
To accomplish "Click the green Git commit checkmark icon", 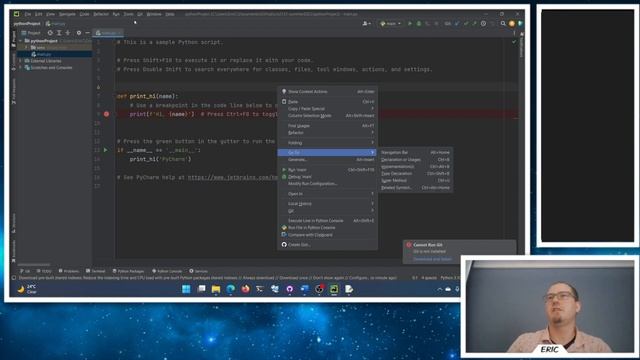I will [x=466, y=24].
